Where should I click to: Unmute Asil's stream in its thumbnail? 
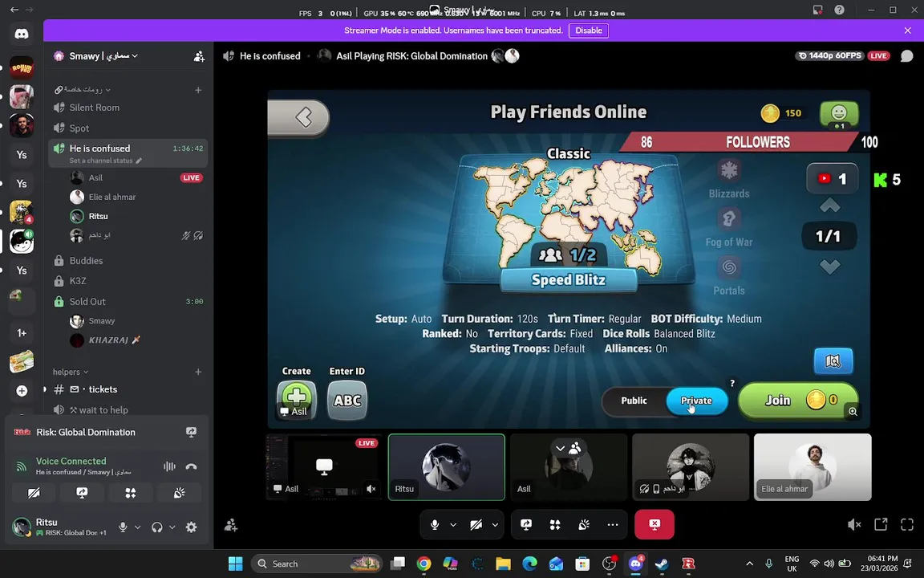[371, 489]
